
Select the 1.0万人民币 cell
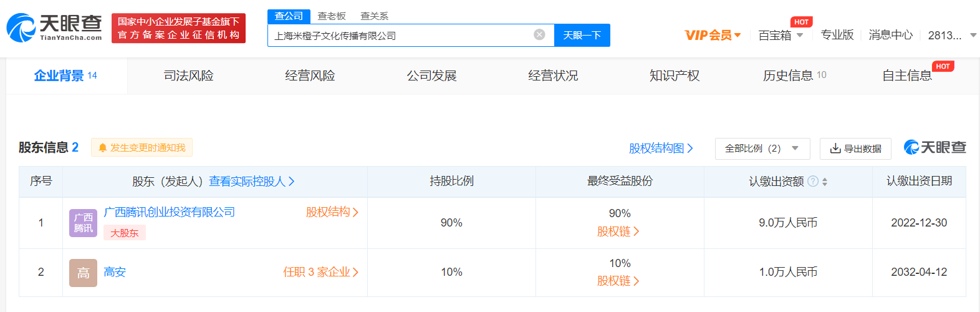pyautogui.click(x=788, y=272)
